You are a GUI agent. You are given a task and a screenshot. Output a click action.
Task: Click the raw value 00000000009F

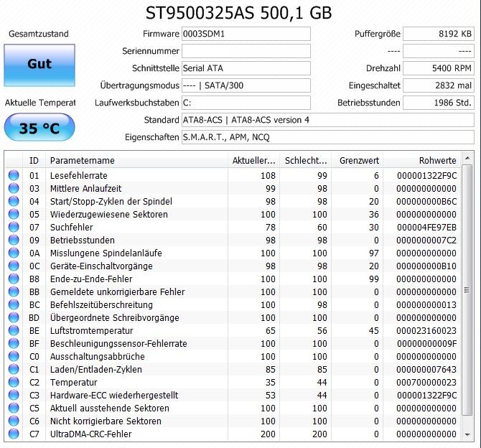426,343
